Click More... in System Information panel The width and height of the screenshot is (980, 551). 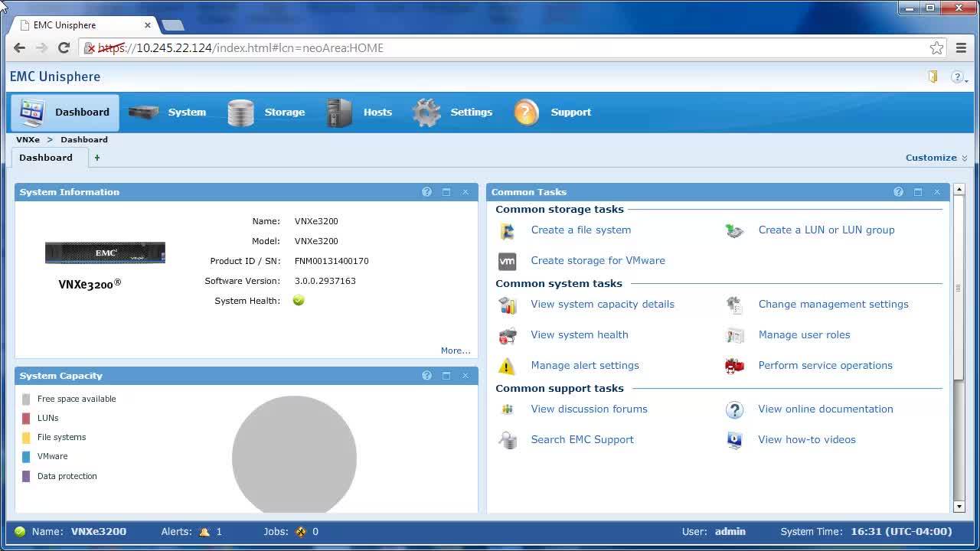click(x=456, y=350)
